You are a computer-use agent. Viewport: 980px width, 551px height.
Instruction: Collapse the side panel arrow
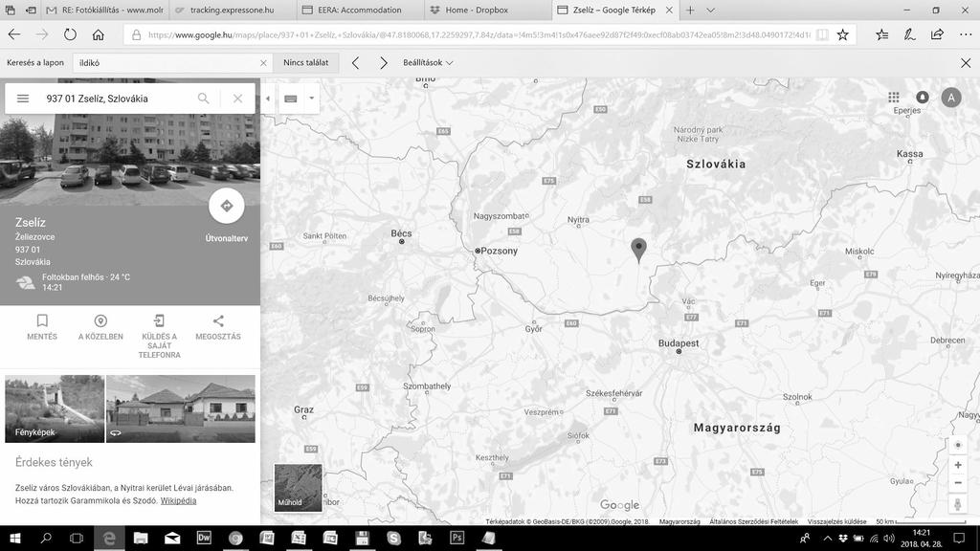(268, 99)
